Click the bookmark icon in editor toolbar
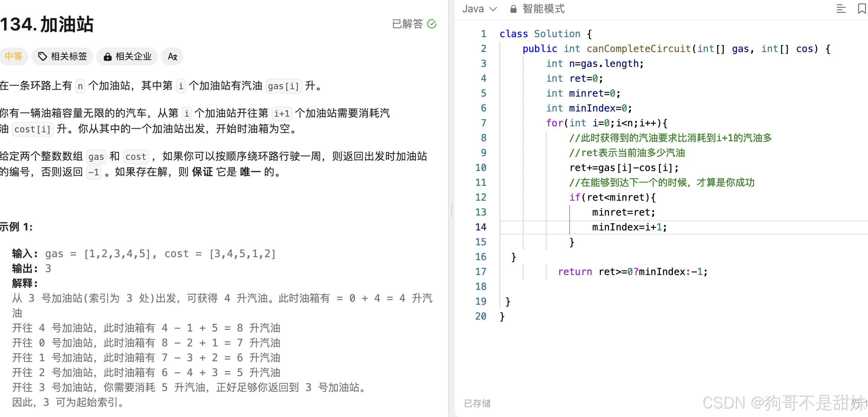 pos(861,9)
